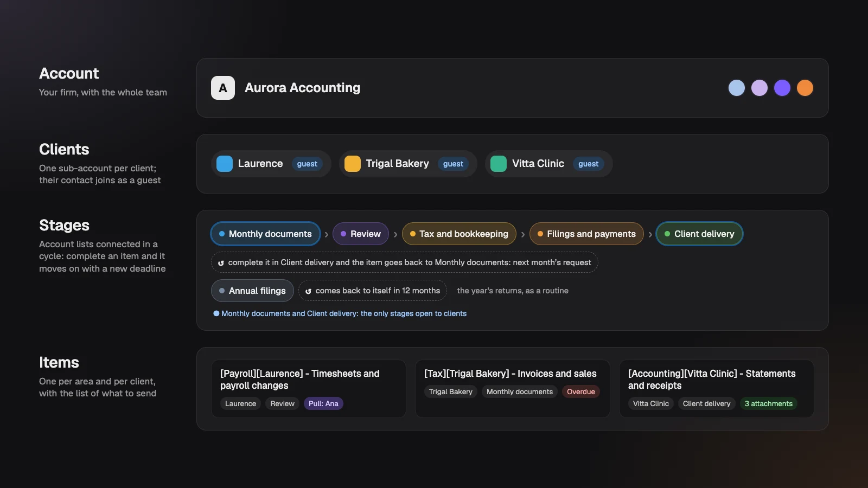
Task: Click the chevron before Client delivery
Action: 650,234
